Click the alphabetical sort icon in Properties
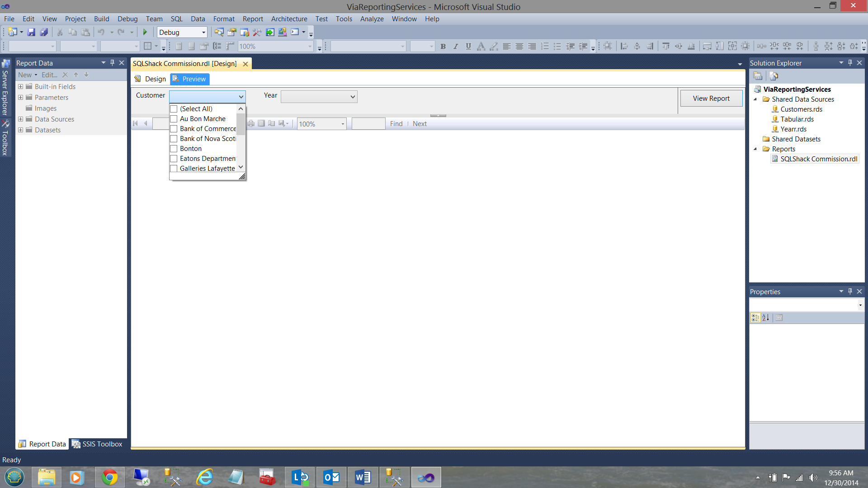This screenshot has height=488, width=868. point(765,318)
